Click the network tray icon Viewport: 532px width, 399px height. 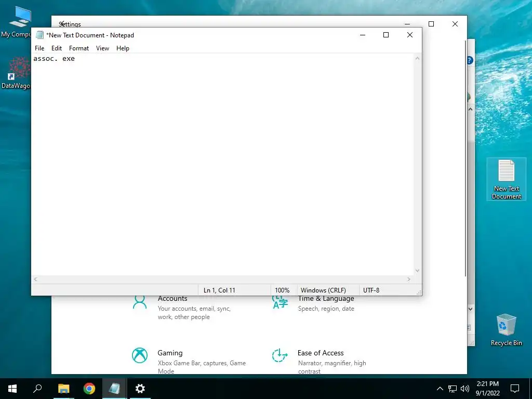click(453, 389)
